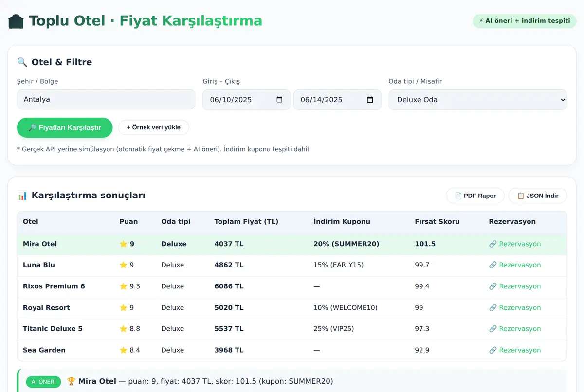Click the AI öneri + indirim tespiti badge
Image resolution: width=584 pixels, height=392 pixels.
(x=525, y=21)
